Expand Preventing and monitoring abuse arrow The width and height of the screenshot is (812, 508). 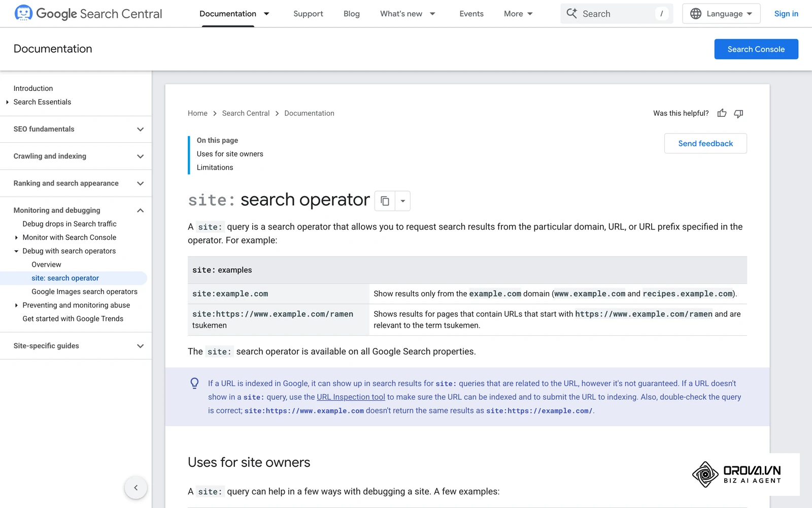[16, 305]
